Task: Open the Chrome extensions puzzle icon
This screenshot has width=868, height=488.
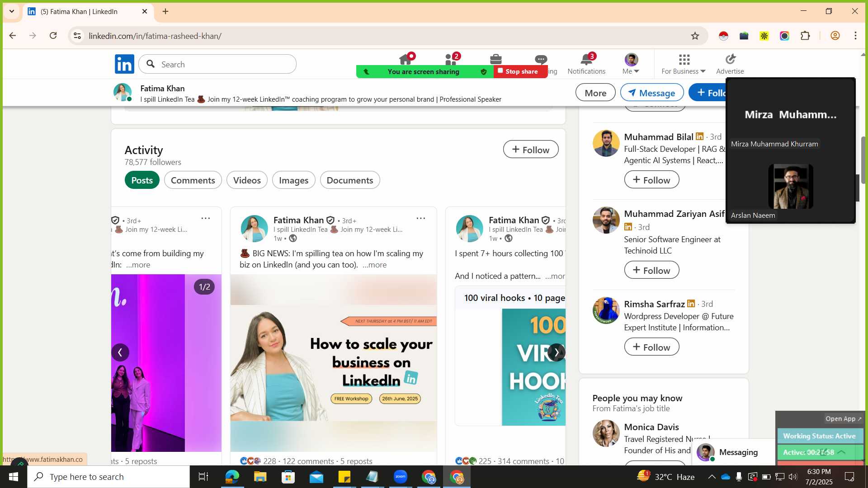Action: (x=805, y=36)
